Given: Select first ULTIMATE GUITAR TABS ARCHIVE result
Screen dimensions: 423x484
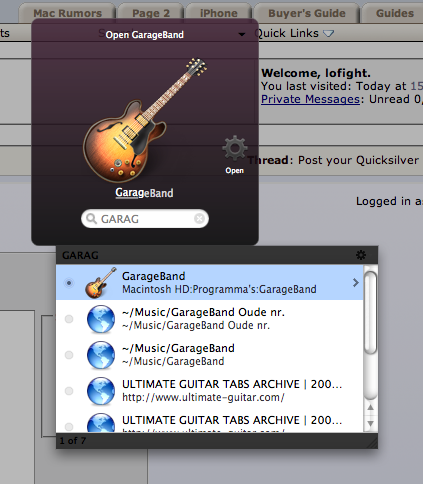Looking at the screenshot, I should point(209,391).
